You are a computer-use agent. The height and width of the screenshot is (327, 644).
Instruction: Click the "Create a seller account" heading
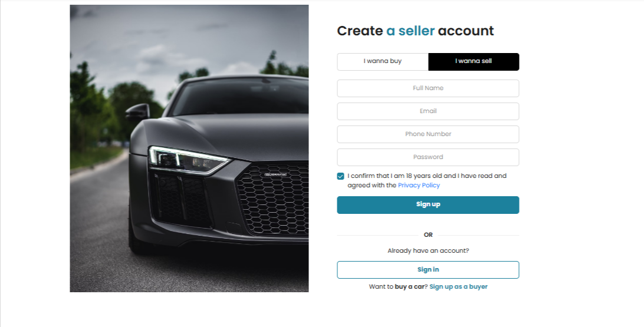415,31
